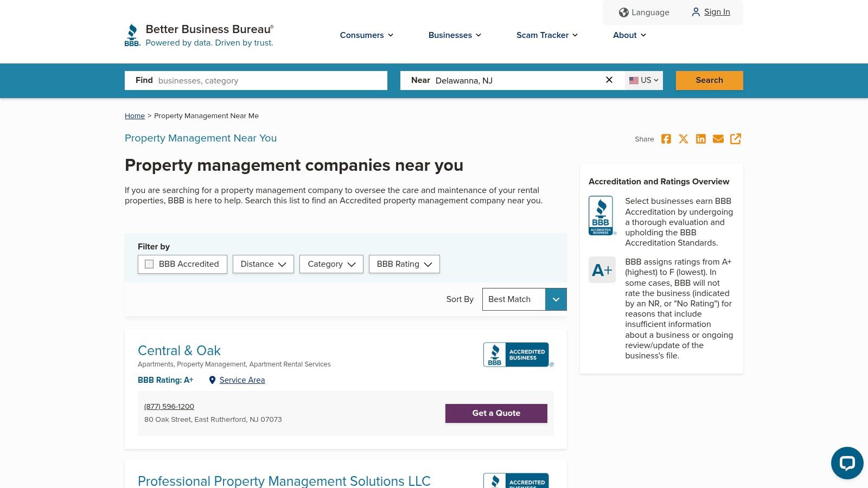
Task: Click the BBB Accredited Business badge in overview
Action: pos(602,215)
